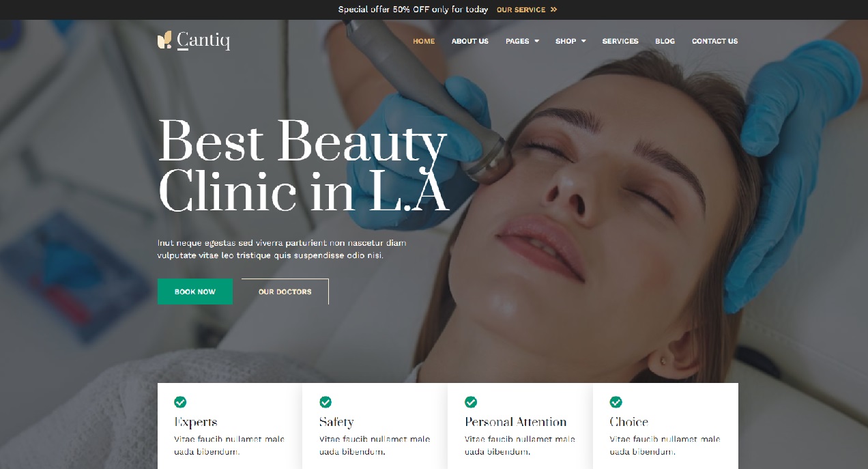This screenshot has width=868, height=469.
Task: Click the green checkmark icon above Safety
Action: [325, 402]
